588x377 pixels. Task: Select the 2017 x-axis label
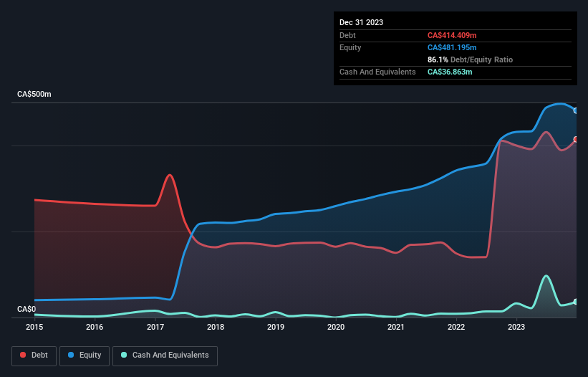[155, 327]
